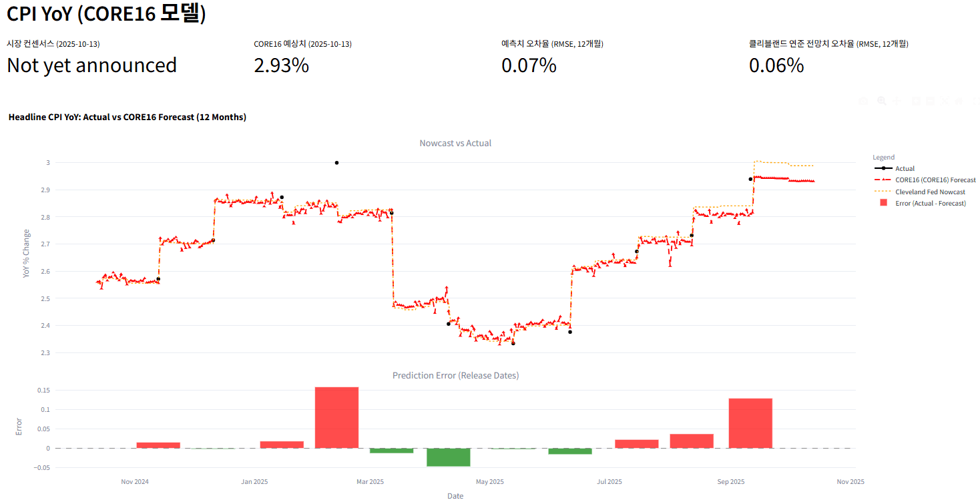Activate the Pan arrows tool

[x=898, y=101]
